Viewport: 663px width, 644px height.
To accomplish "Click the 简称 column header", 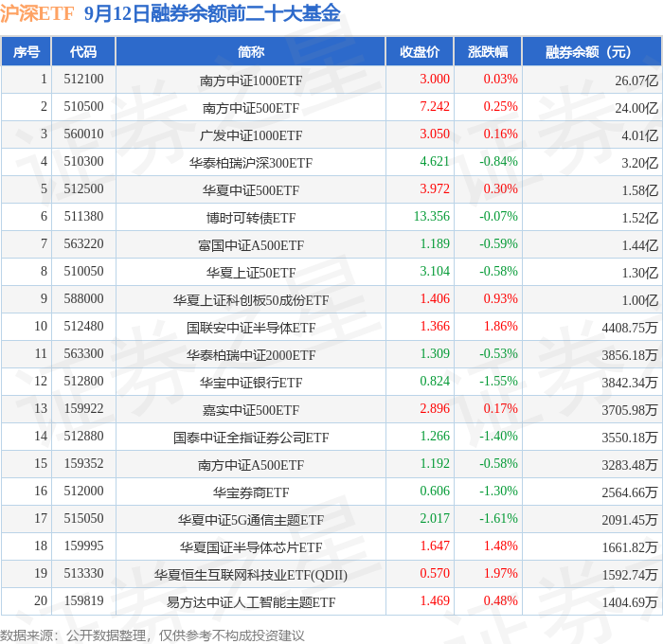I will pyautogui.click(x=251, y=51).
